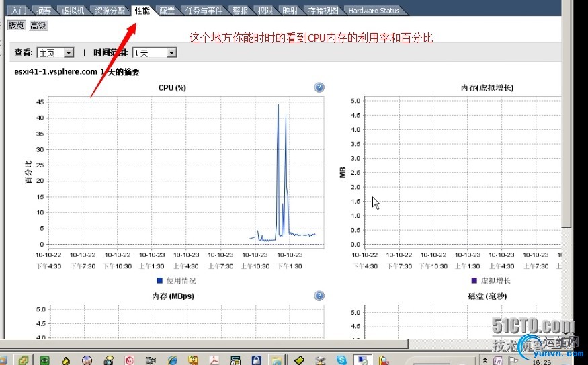Open help for the CPU (%) chart
588x365 pixels.
pyautogui.click(x=319, y=87)
